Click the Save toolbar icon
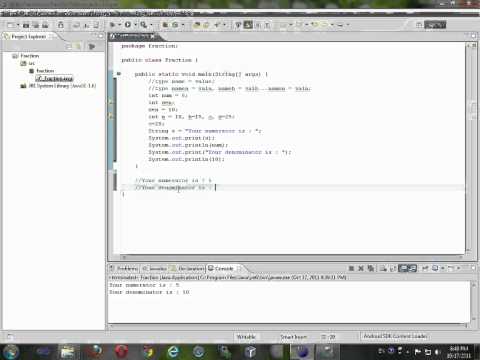Viewport: 480px width, 360px height. pyautogui.click(x=26, y=25)
